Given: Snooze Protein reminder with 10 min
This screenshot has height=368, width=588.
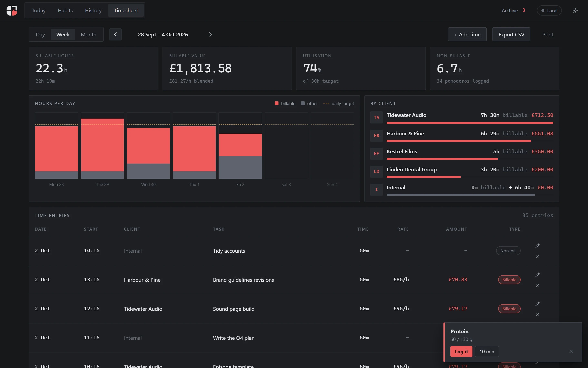Looking at the screenshot, I should point(487,351).
